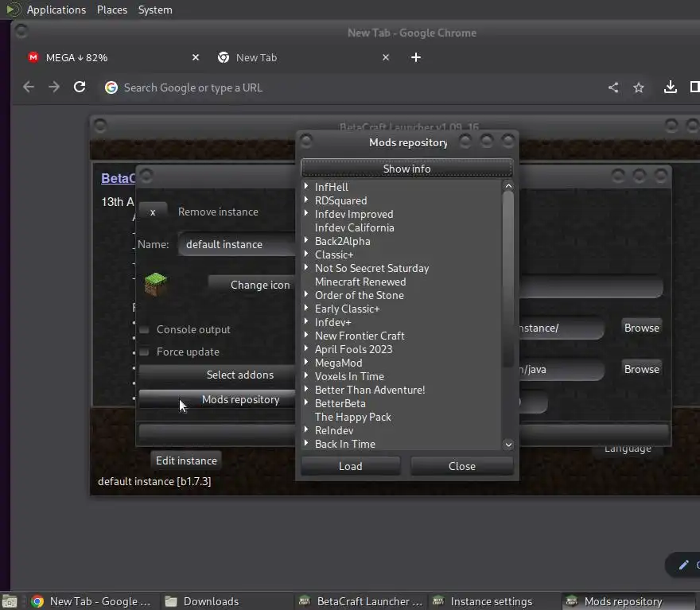Click the Load button
700x610 pixels.
[351, 466]
